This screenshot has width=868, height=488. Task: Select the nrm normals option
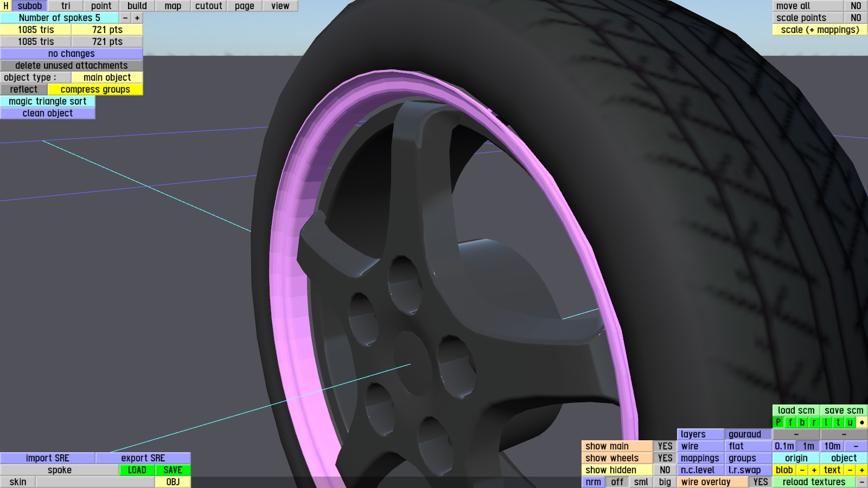coord(593,482)
